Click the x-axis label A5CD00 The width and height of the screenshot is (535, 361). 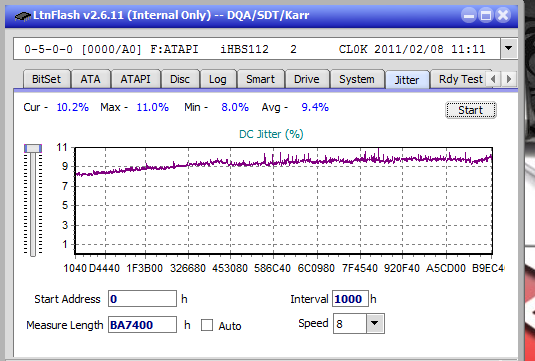coord(446,268)
